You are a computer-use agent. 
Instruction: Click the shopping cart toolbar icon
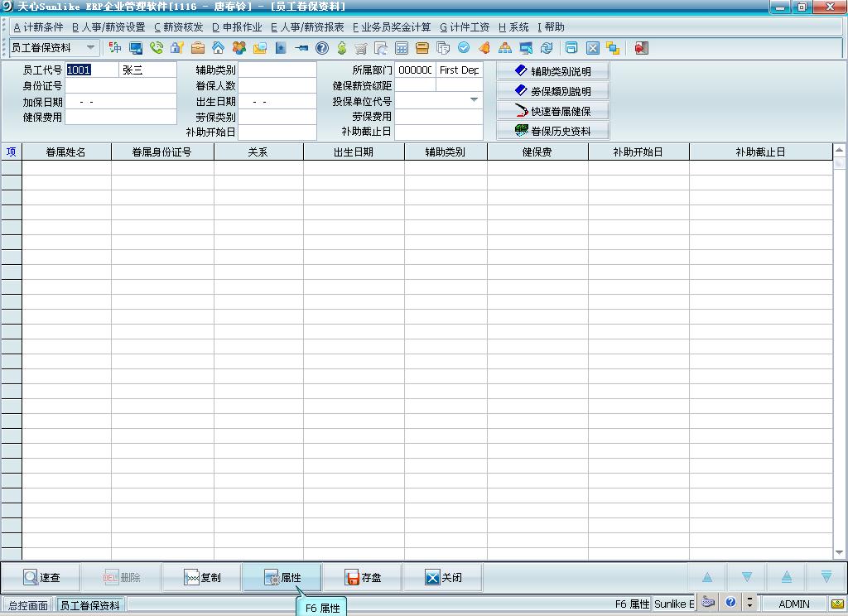361,48
